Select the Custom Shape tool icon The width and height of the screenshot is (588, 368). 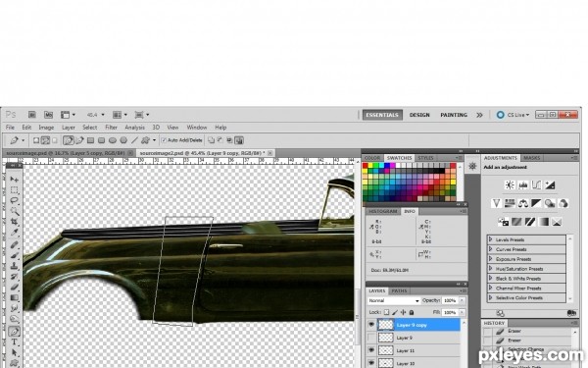[x=145, y=140]
